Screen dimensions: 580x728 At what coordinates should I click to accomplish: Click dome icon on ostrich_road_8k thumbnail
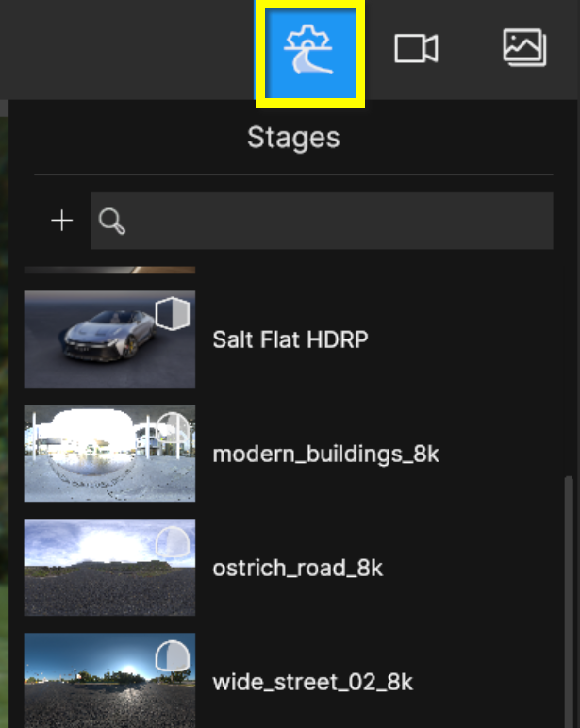coord(172,542)
